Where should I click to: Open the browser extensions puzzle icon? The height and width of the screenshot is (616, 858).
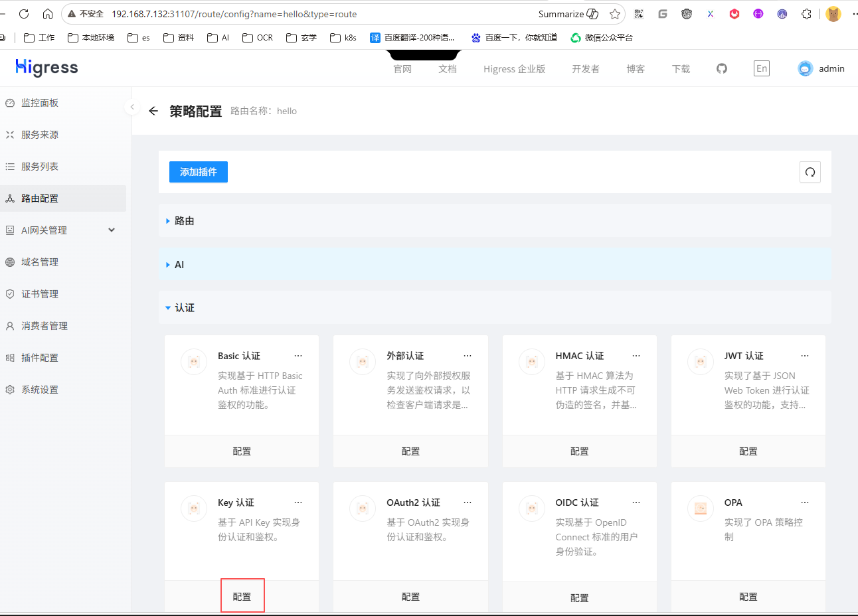pyautogui.click(x=806, y=13)
